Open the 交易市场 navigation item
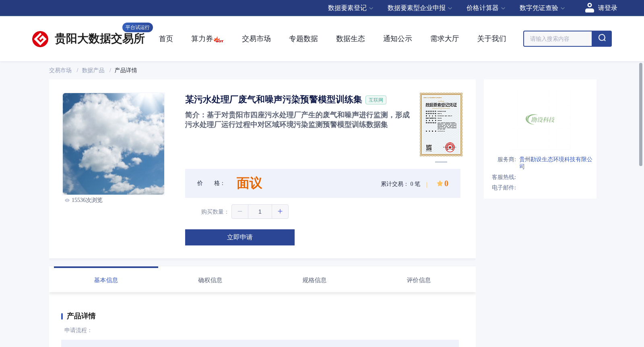This screenshot has height=347, width=644. [256, 39]
